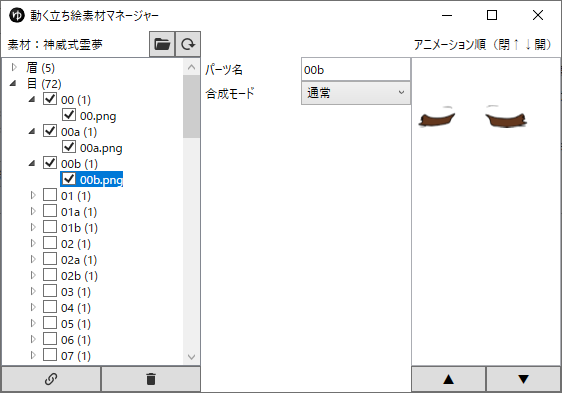The height and width of the screenshot is (393, 562).
Task: Expand the 02a (1) node arrow
Action: click(33, 259)
